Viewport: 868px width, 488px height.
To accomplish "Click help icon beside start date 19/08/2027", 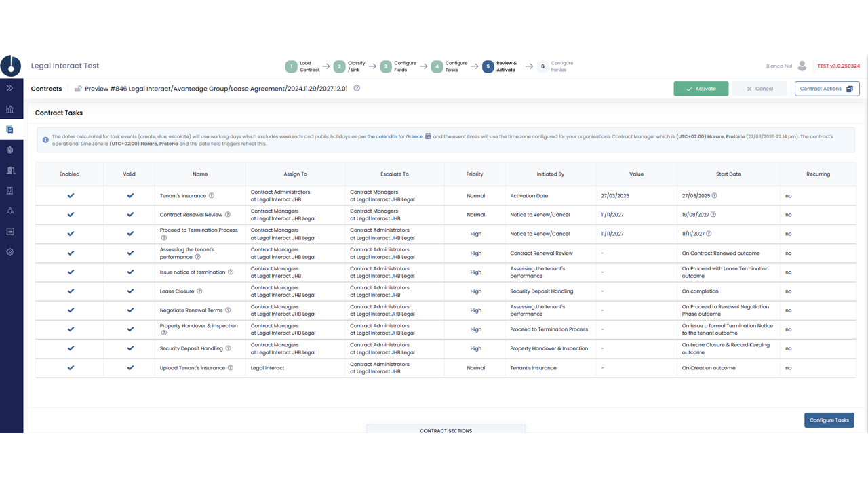I will 713,215.
